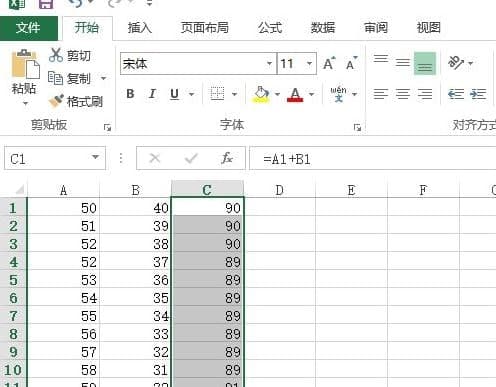Open the 文件 file menu
Screen dimensions: 496x387
click(x=28, y=28)
